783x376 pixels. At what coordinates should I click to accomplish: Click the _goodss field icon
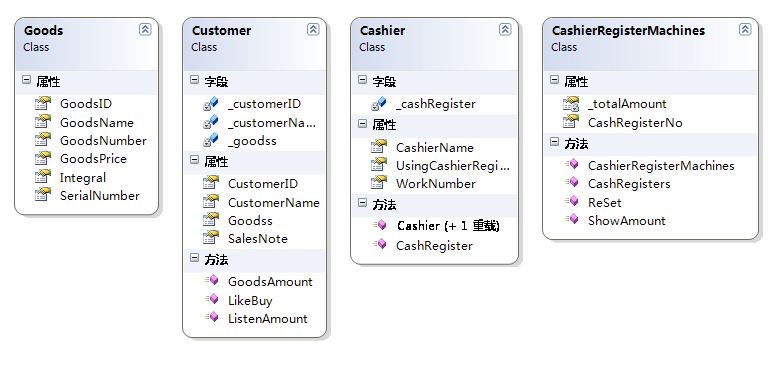click(x=211, y=140)
